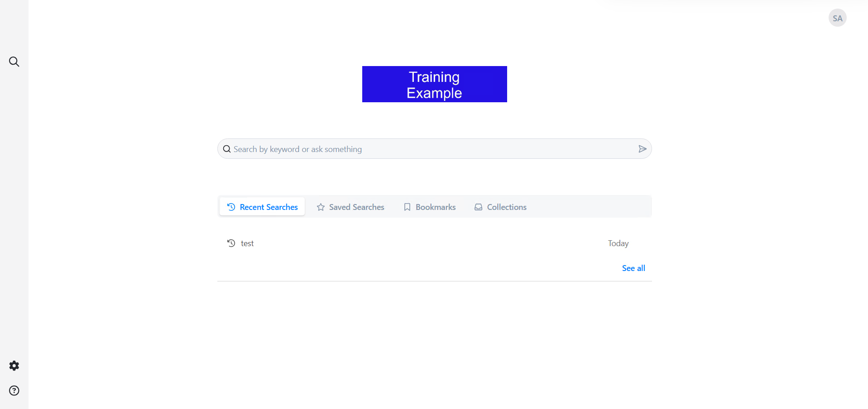Click the history icon beside 'test'

pos(231,243)
